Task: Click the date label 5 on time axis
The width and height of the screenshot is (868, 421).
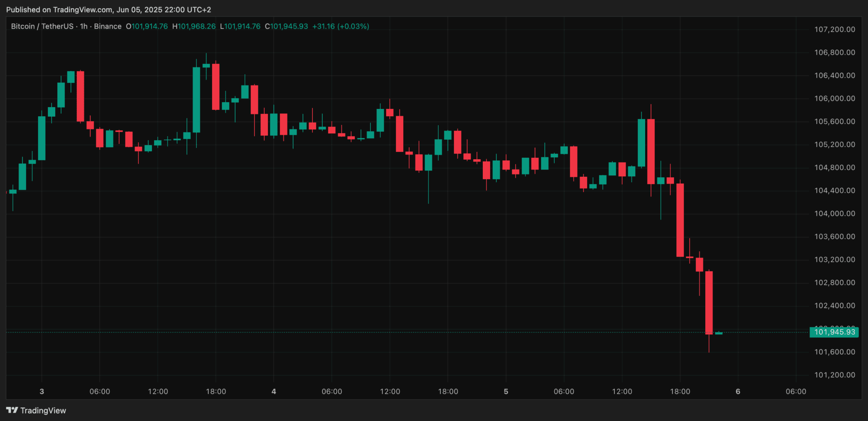Action: pyautogui.click(x=506, y=391)
